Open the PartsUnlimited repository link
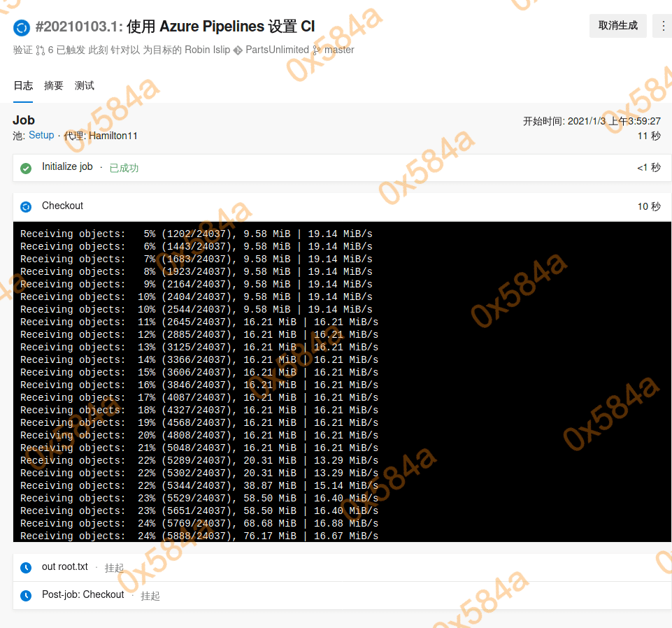672x628 pixels. 277,50
